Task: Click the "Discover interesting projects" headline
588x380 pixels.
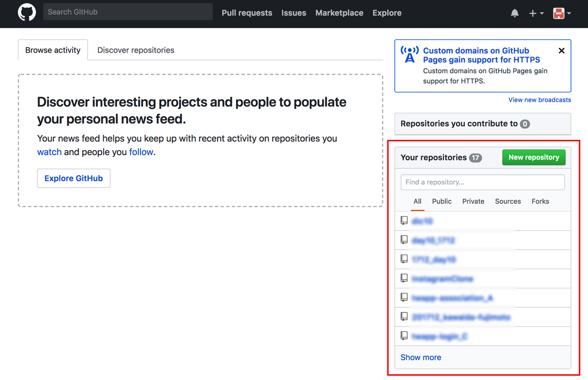Action: coord(192,110)
